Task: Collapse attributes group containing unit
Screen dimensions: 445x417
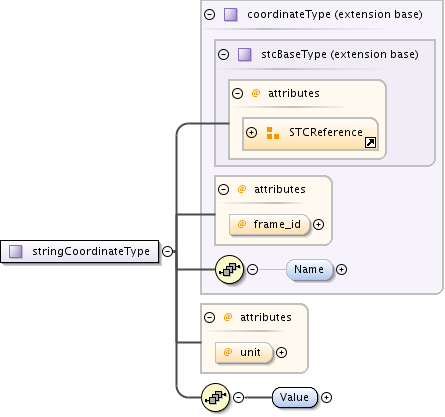Action: 209,317
